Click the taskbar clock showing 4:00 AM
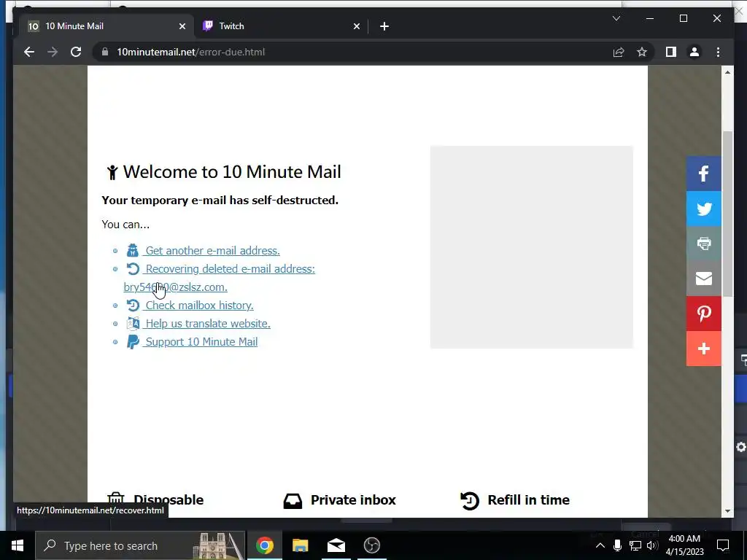This screenshot has height=560, width=747. click(x=684, y=545)
